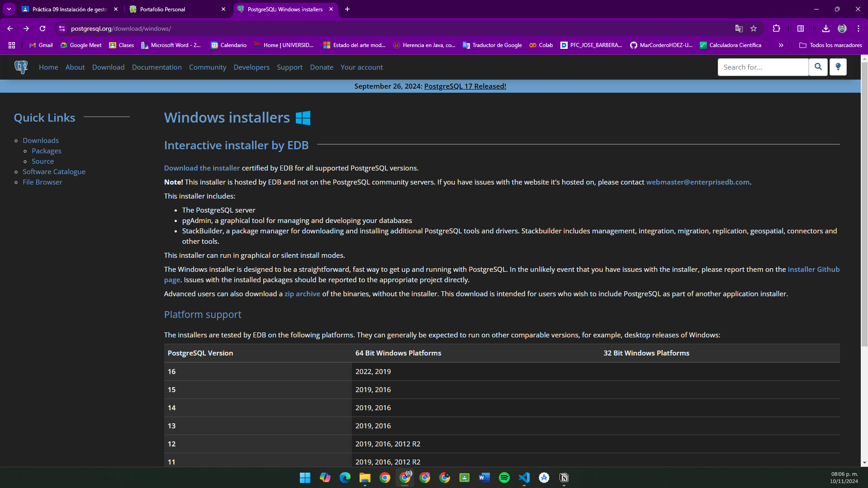This screenshot has width=868, height=488.
Task: Open a new tab with plus button
Action: [347, 9]
